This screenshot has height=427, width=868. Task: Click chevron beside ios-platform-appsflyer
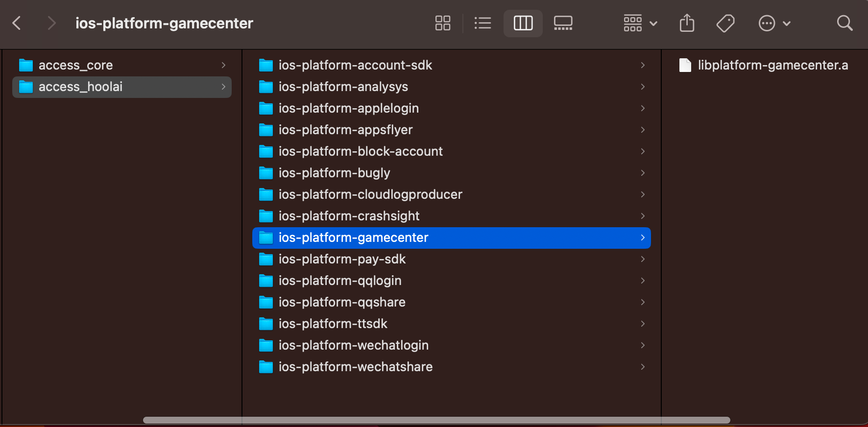[x=643, y=130]
